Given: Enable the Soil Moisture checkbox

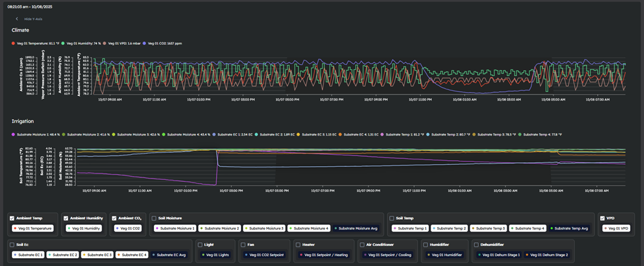Looking at the screenshot, I should [154, 218].
